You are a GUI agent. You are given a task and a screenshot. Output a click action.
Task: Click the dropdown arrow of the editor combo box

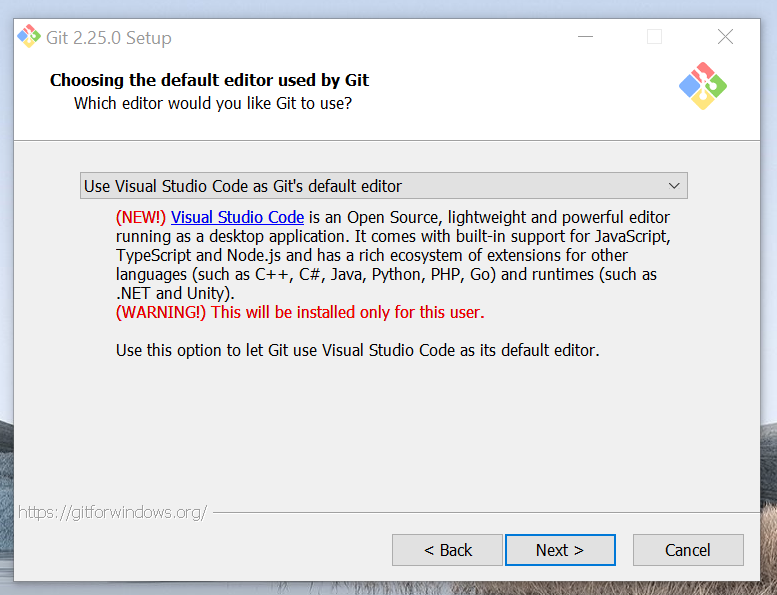point(673,186)
